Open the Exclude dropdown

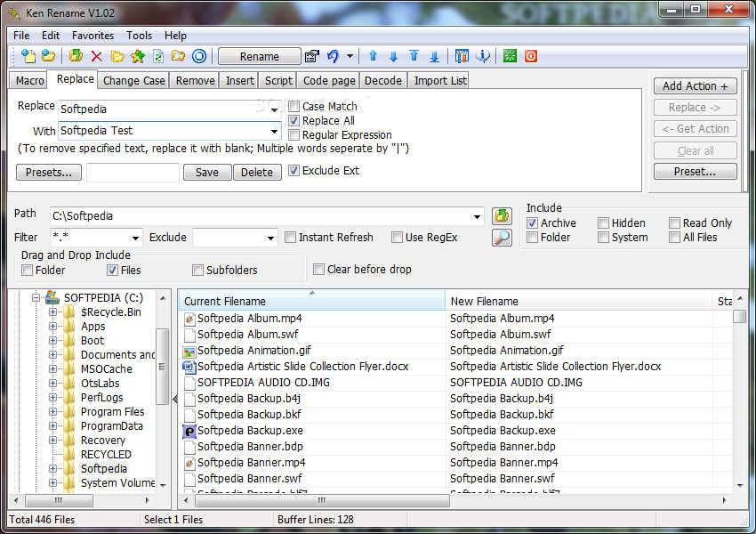pyautogui.click(x=270, y=238)
